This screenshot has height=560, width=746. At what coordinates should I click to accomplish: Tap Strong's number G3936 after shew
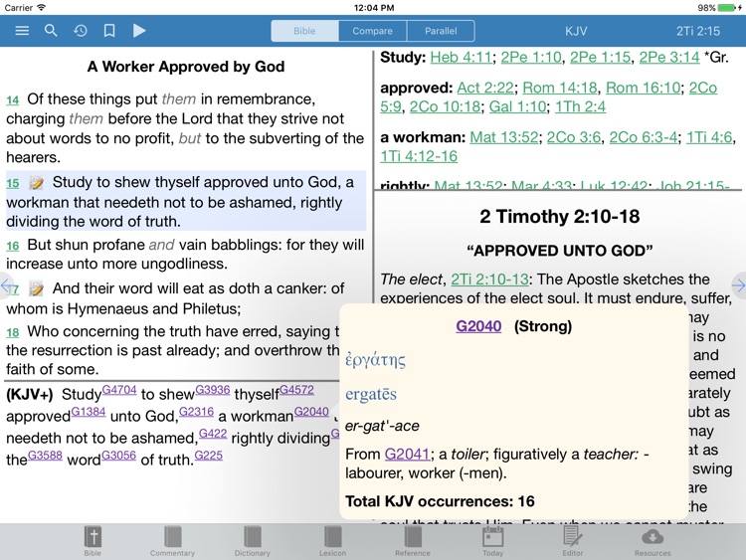(212, 390)
